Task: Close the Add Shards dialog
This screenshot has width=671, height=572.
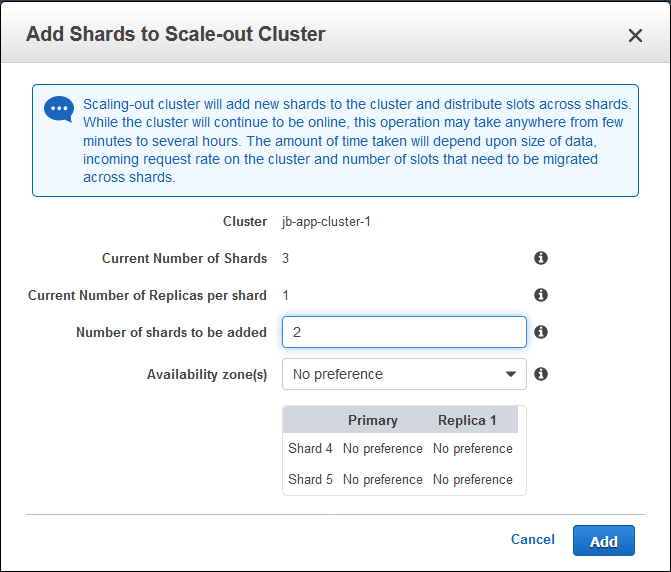Action: pyautogui.click(x=635, y=35)
